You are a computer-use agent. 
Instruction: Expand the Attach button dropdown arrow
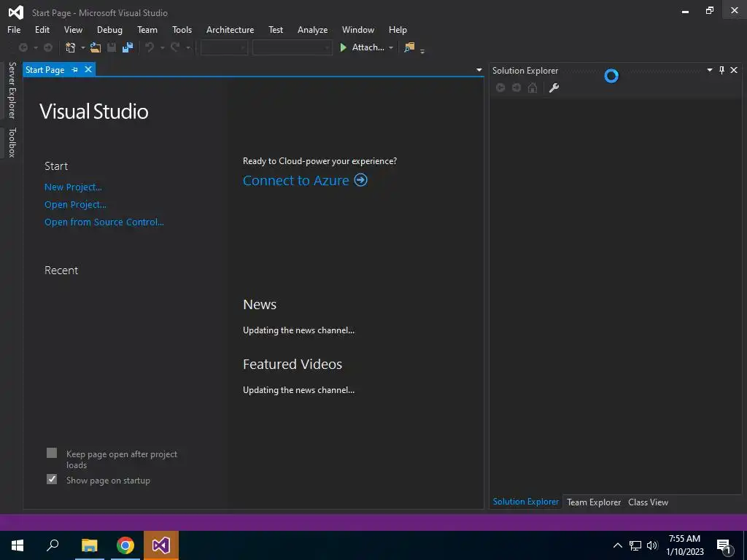pos(391,47)
